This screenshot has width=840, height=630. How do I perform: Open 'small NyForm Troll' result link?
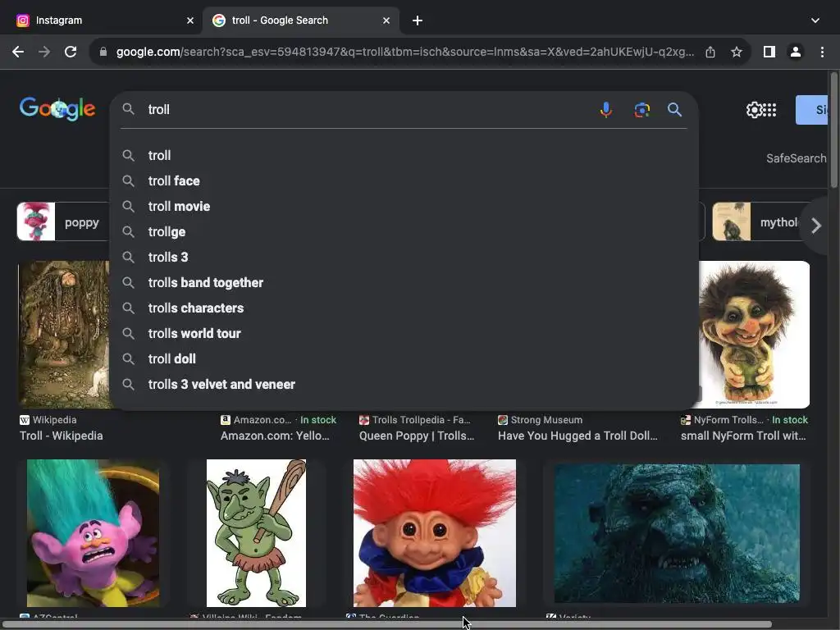[x=743, y=436]
